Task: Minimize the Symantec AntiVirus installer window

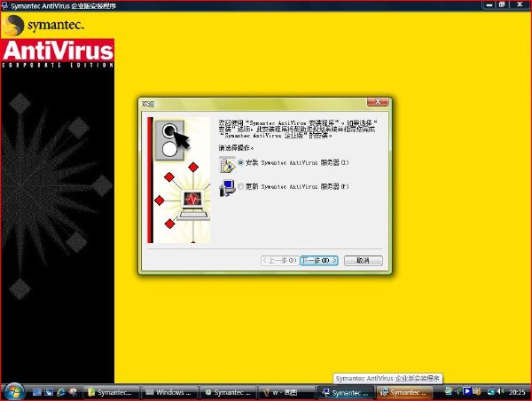Action: coord(489,4)
